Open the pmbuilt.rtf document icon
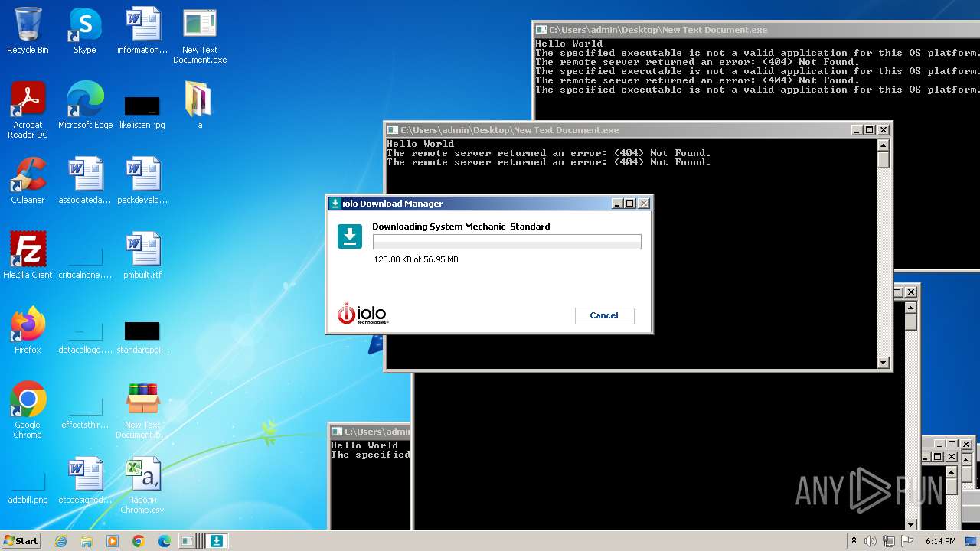Screen dimensions: 980x551 click(x=142, y=256)
